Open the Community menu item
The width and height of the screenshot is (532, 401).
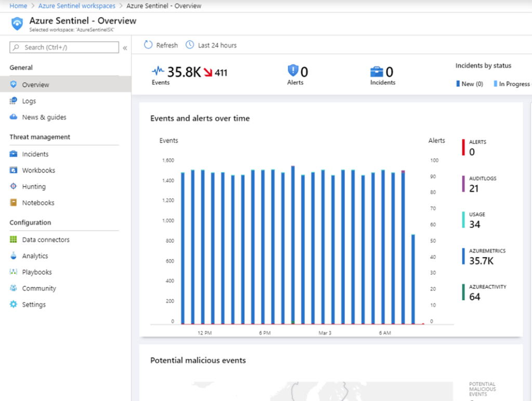[x=65, y=288]
